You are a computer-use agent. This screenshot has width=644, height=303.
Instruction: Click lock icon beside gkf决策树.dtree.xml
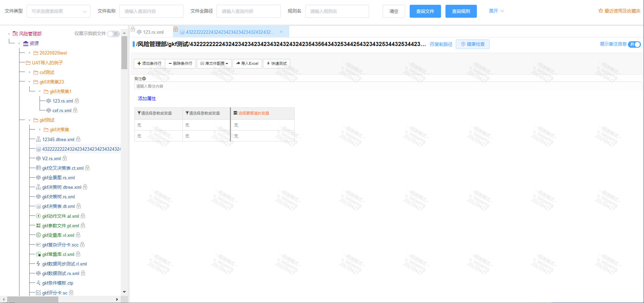[x=85, y=187]
